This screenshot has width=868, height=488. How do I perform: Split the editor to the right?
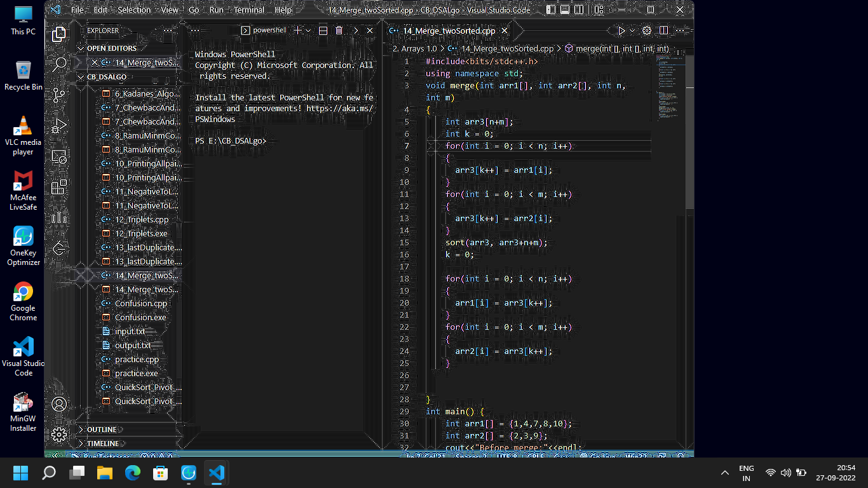[662, 30]
